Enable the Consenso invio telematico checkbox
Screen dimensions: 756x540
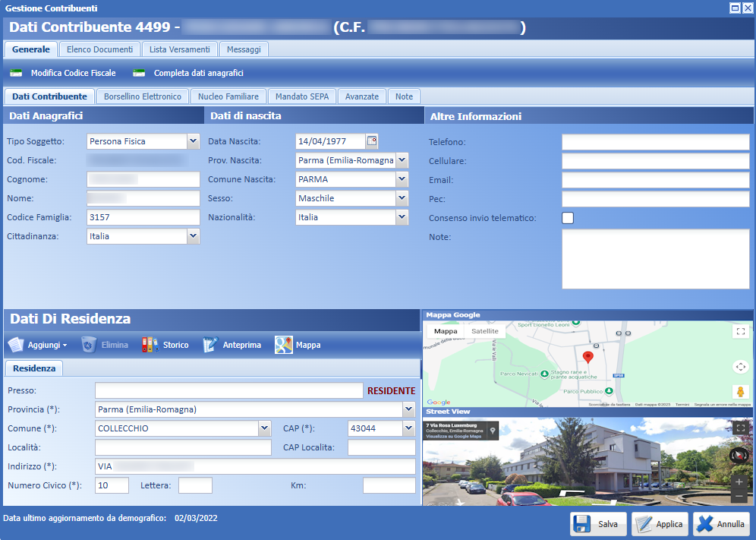coord(568,217)
